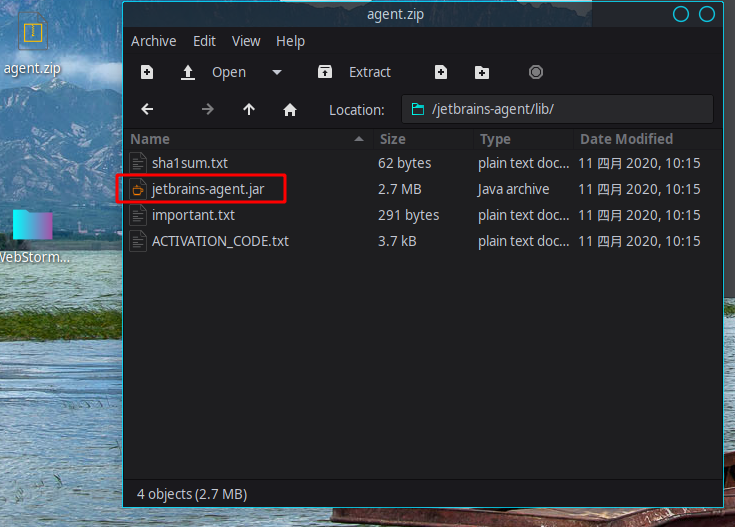The image size is (735, 527).
Task: Click the Stop operation round icon
Action: [536, 72]
